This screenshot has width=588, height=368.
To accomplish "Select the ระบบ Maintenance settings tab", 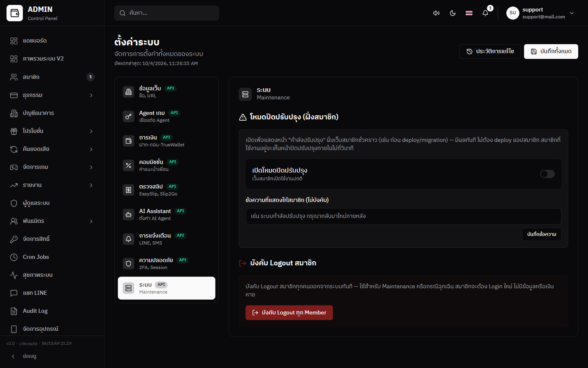I will tap(167, 288).
